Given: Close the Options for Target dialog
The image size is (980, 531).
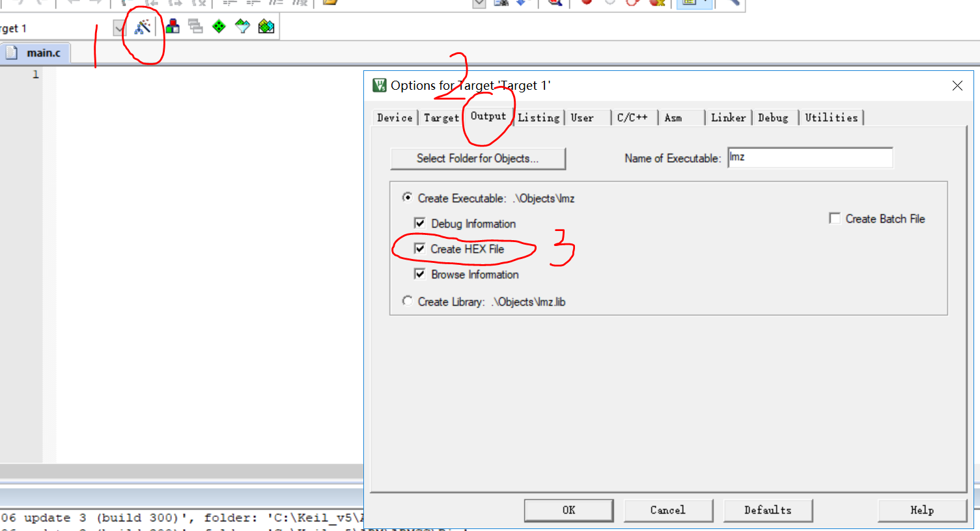Looking at the screenshot, I should coord(957,86).
